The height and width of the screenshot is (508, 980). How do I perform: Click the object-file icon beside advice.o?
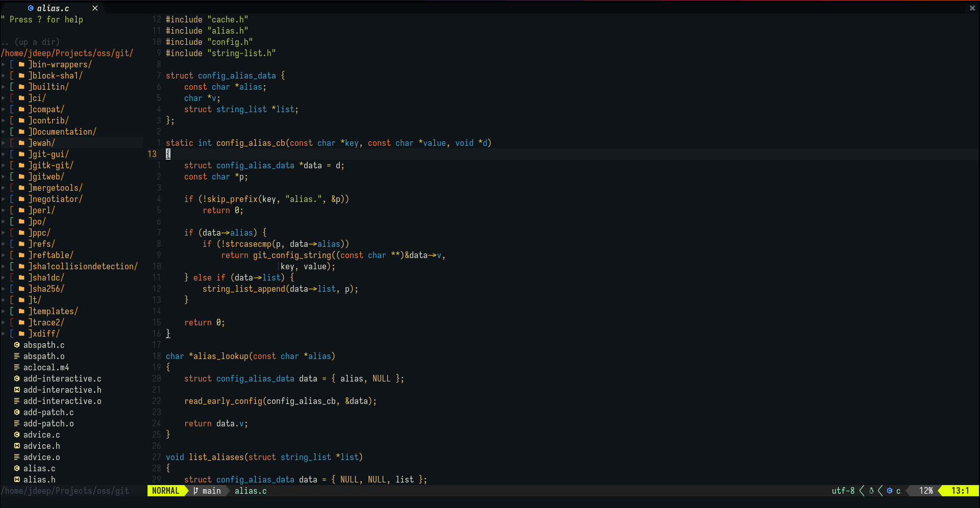coord(17,457)
